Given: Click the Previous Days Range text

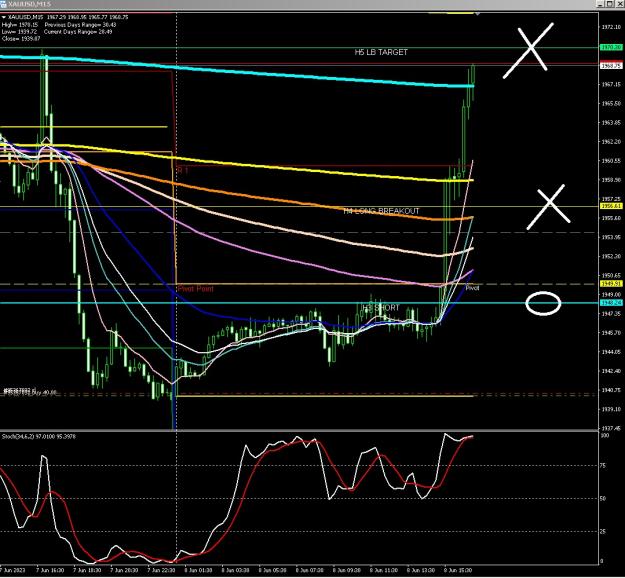Looking at the screenshot, I should pos(80,25).
